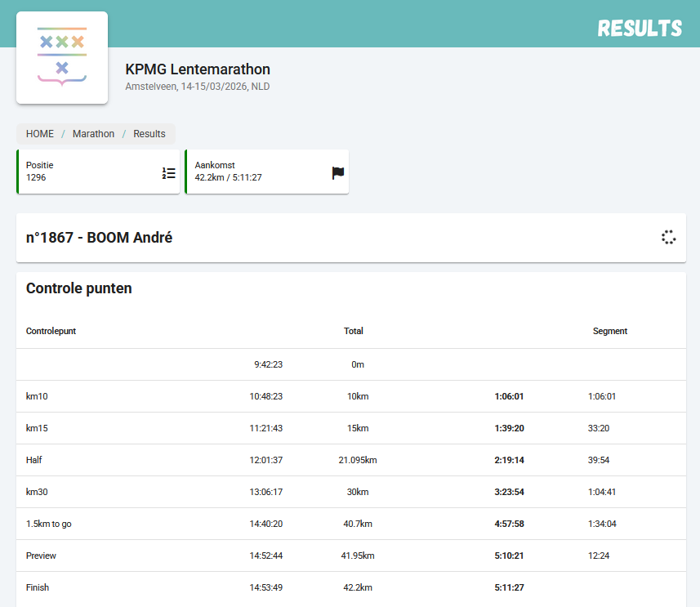The height and width of the screenshot is (607, 700).
Task: Click the Finish time 5:11:27
Action: pyautogui.click(x=509, y=587)
